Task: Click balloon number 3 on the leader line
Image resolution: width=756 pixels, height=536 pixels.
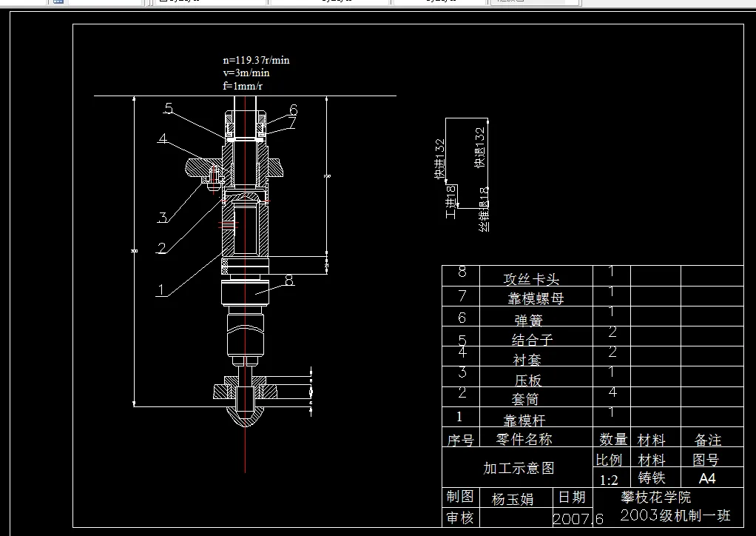Action: (163, 217)
